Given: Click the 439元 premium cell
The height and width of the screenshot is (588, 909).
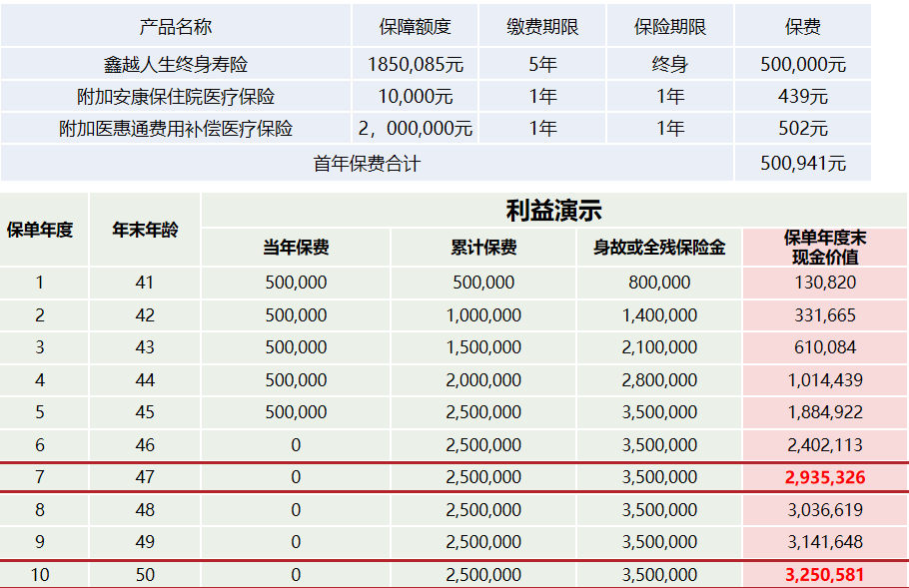Looking at the screenshot, I should pos(803,96).
